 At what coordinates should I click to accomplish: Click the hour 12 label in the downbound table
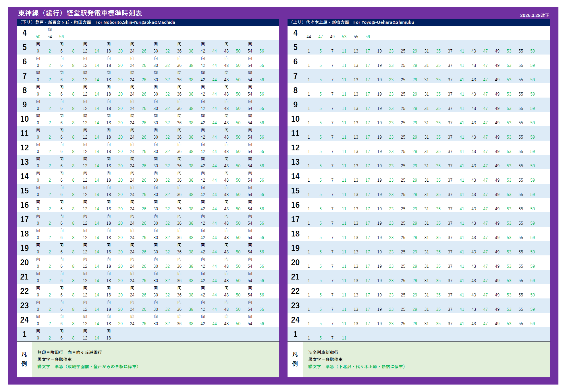pyautogui.click(x=24, y=148)
